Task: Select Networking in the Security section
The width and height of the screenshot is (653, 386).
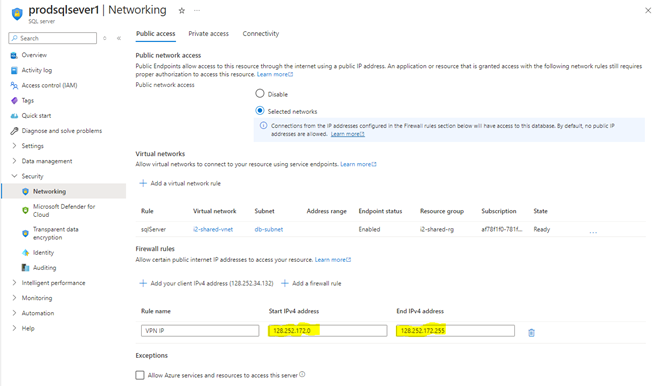Action: coord(49,192)
